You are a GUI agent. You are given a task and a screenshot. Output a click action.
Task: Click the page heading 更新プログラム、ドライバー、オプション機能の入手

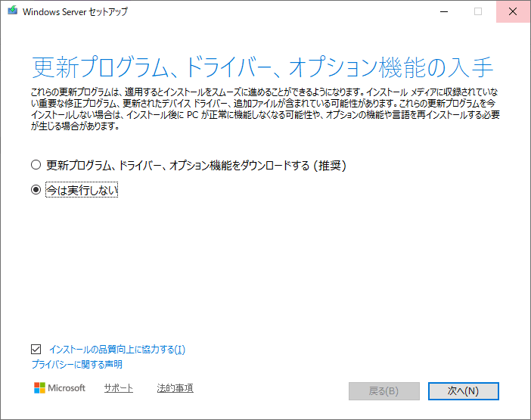pos(262,67)
